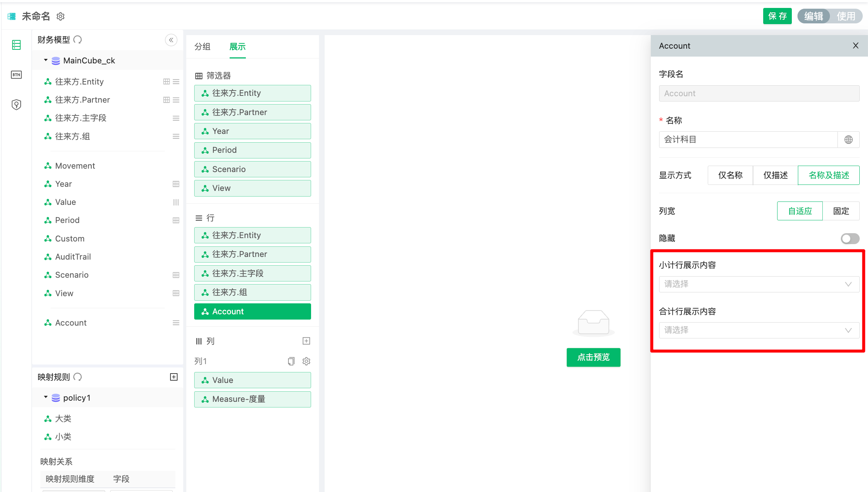868x492 pixels.
Task: Switch to 使用 mode
Action: click(846, 16)
